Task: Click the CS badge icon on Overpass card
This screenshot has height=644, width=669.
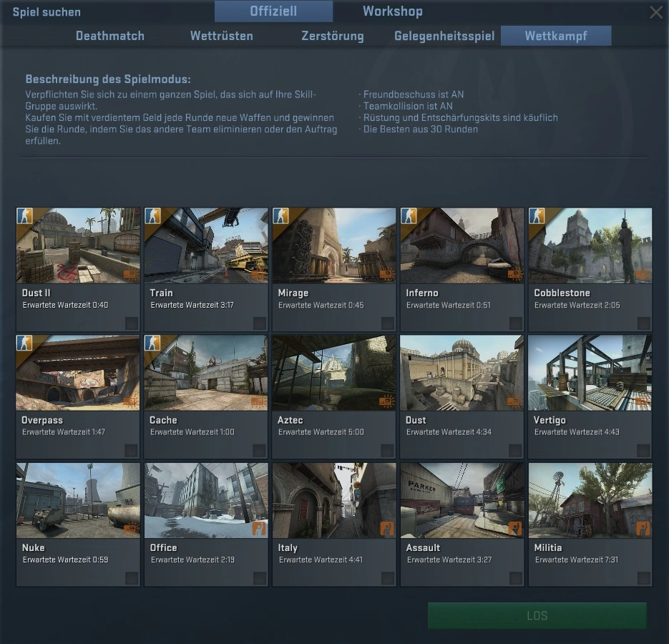Action: 24,343
